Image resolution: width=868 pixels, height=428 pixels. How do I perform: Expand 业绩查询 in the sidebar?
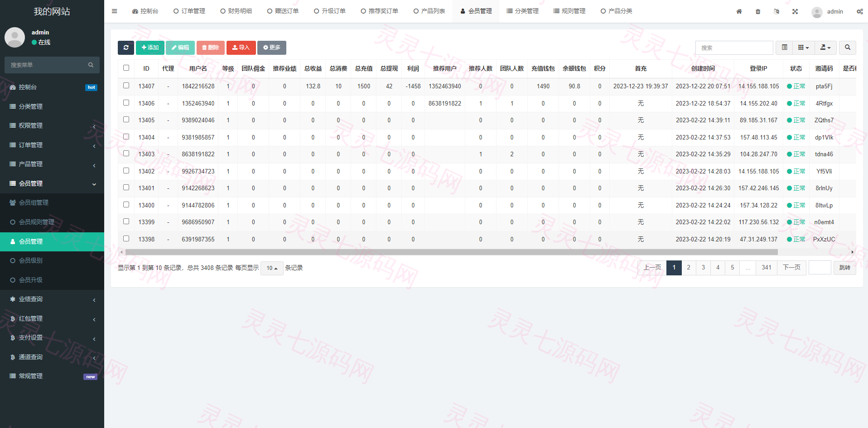52,299
